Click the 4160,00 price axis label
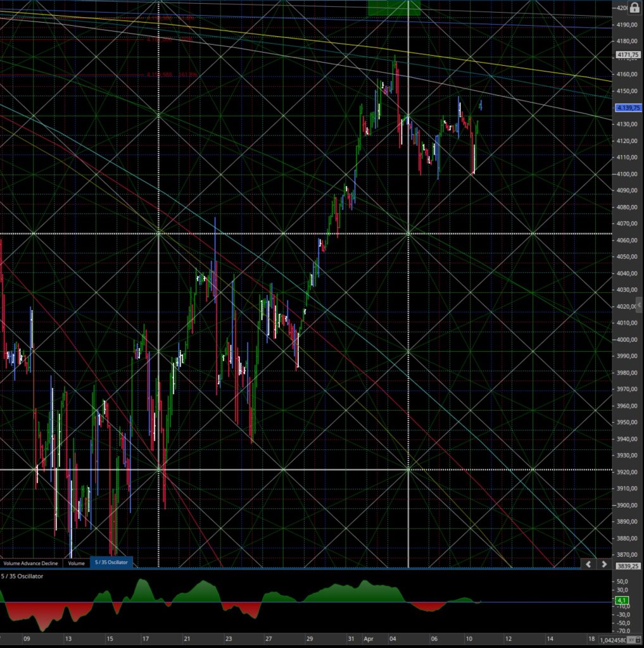This screenshot has height=648, width=644. 627,75
